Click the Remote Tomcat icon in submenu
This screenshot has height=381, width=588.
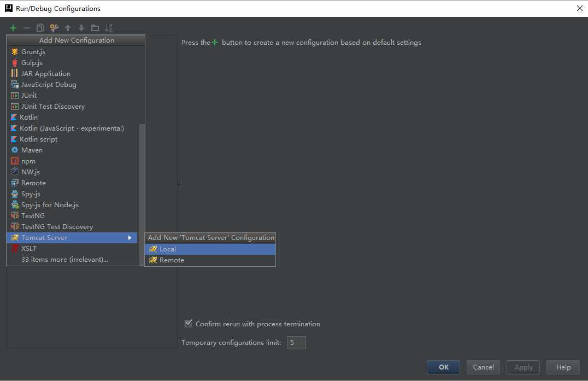pos(153,260)
